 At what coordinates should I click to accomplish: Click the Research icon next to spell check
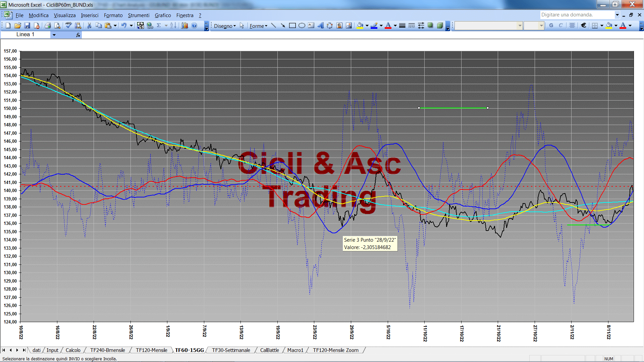(78, 26)
